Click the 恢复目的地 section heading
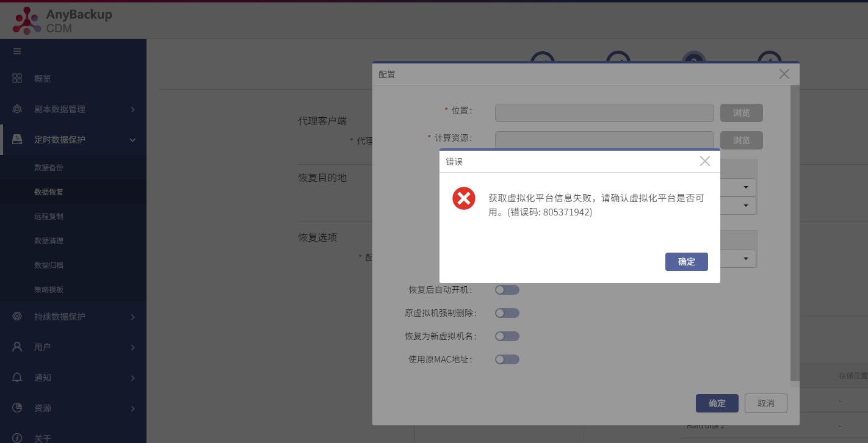Image resolution: width=868 pixels, height=443 pixels. coord(322,178)
